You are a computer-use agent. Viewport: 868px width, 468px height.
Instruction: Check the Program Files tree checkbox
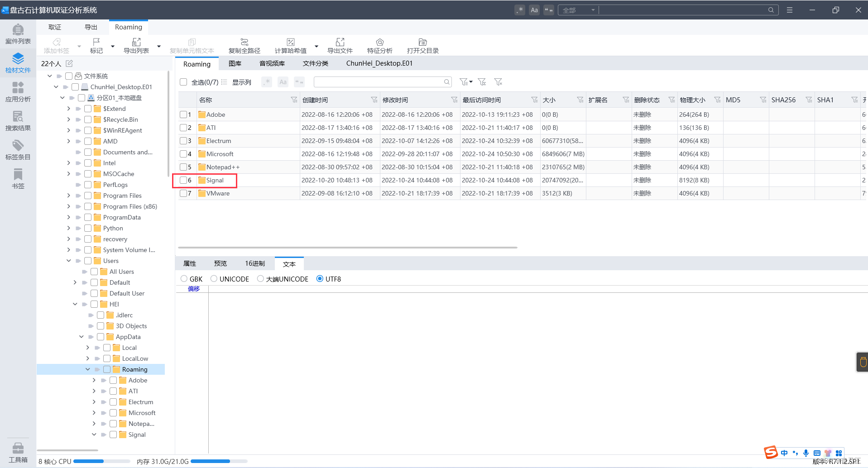tap(88, 196)
